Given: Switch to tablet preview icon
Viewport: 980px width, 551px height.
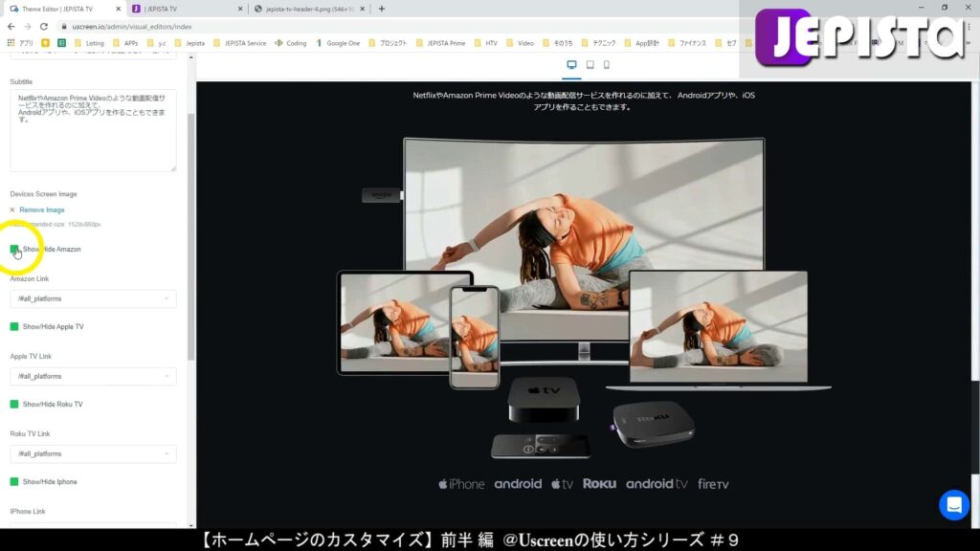Looking at the screenshot, I should (x=590, y=64).
